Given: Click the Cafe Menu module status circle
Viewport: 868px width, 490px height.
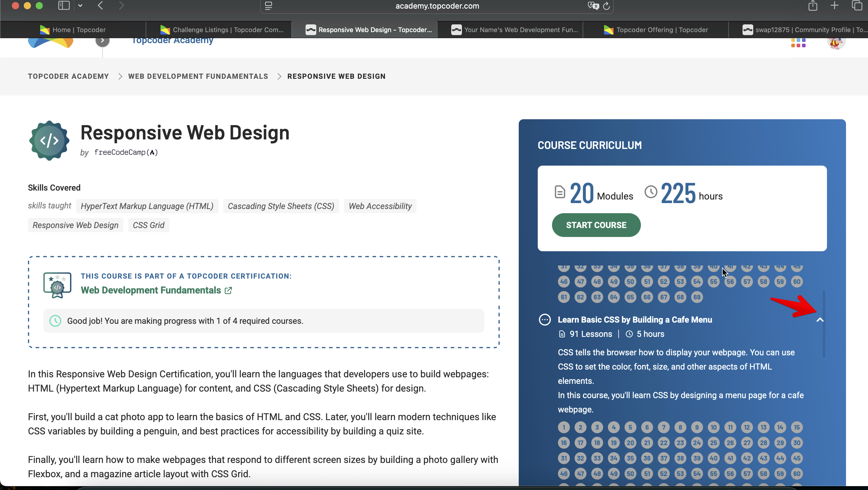Looking at the screenshot, I should [545, 319].
